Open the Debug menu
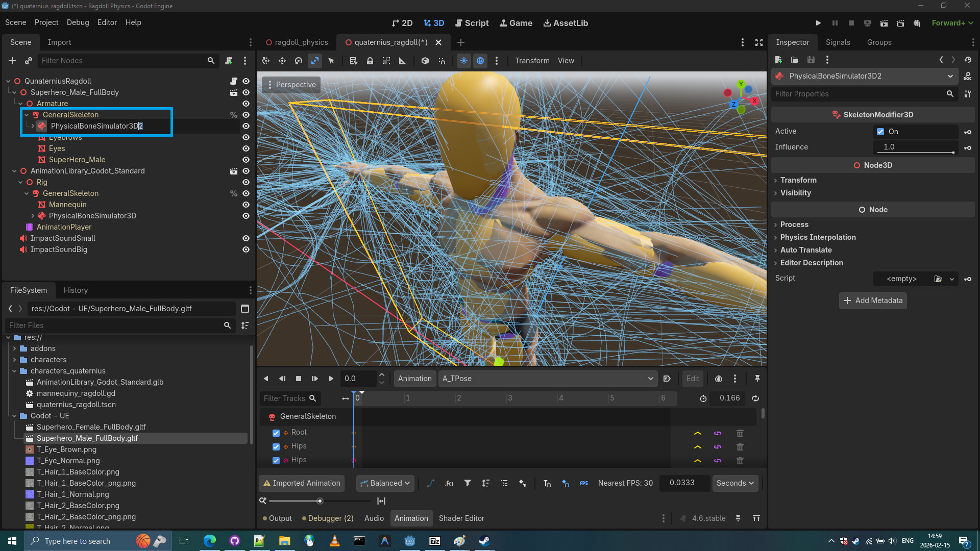The image size is (980, 551). [x=78, y=22]
